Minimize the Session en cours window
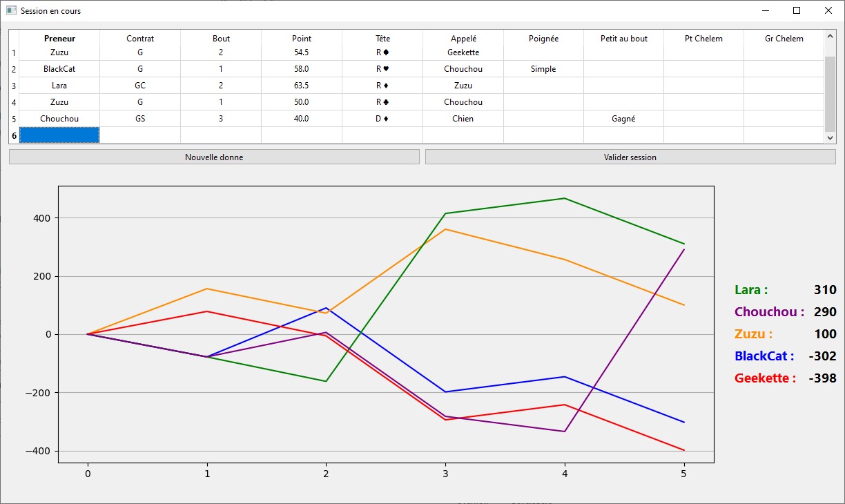Screen dimensions: 845x504 click(x=766, y=10)
